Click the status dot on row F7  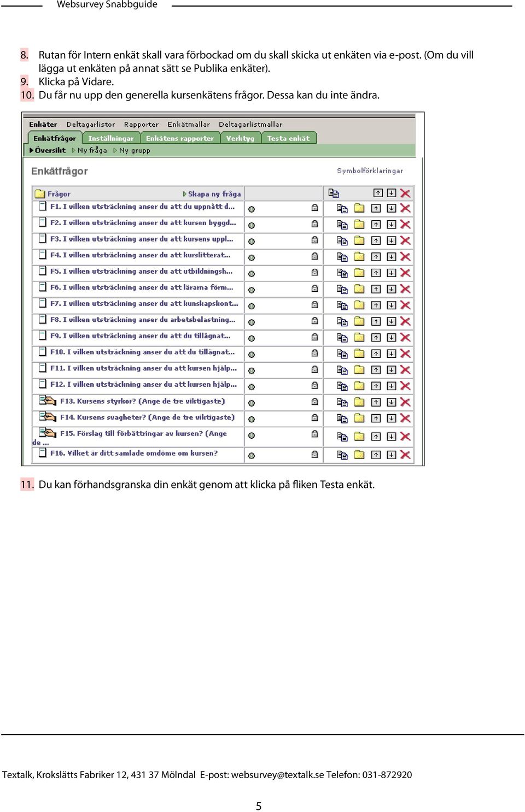(252, 306)
